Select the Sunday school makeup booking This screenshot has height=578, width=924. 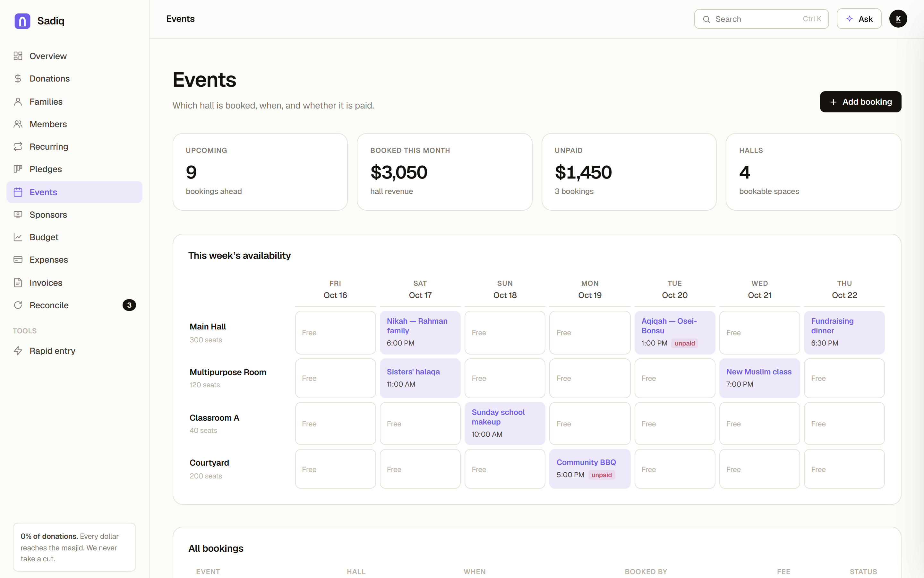[x=504, y=423]
